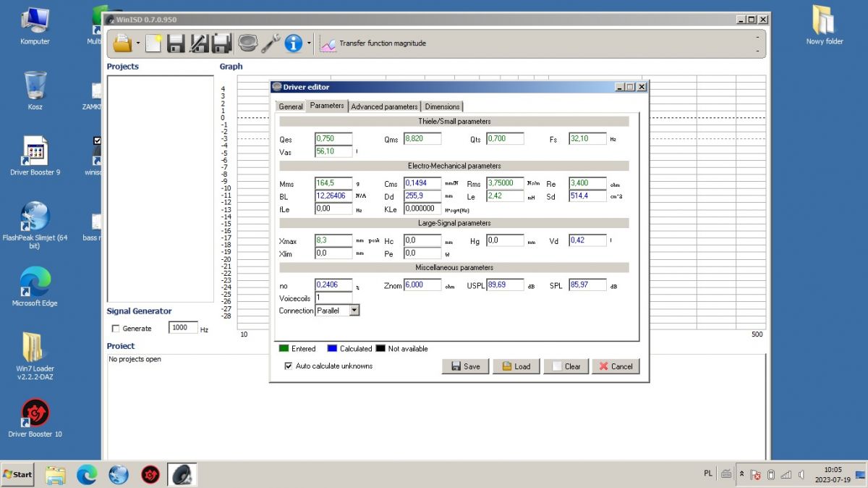Click the Xmax excursion field
Viewport: 868px width, 488px height.
[333, 240]
